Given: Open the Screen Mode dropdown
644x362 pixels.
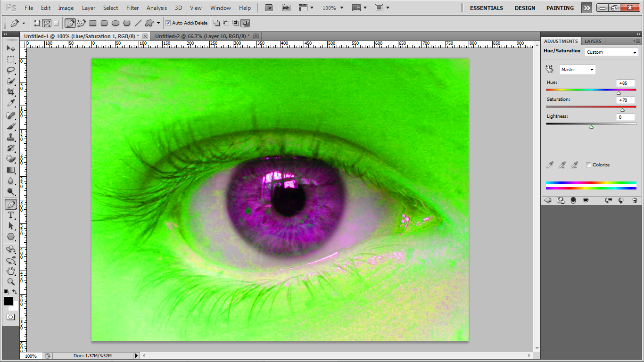Looking at the screenshot, I should [381, 8].
